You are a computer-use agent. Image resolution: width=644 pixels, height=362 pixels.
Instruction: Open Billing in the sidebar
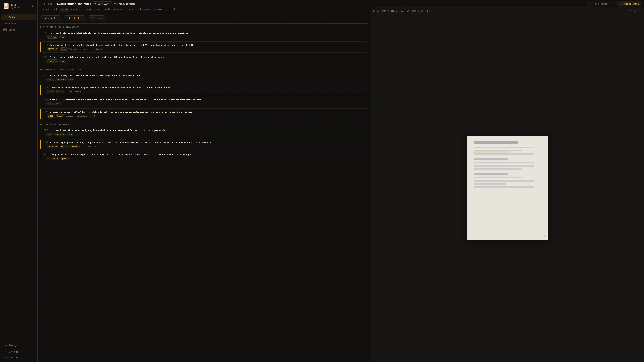[19, 30]
